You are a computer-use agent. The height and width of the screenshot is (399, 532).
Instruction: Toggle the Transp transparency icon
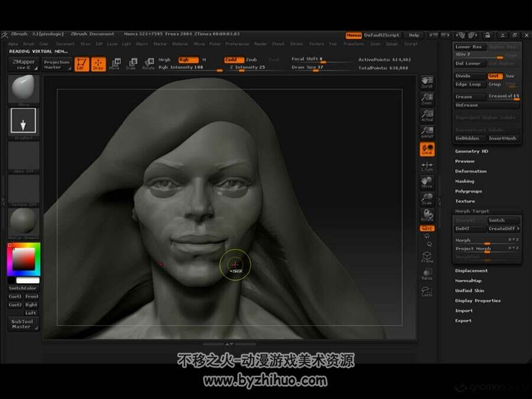pyautogui.click(x=427, y=274)
